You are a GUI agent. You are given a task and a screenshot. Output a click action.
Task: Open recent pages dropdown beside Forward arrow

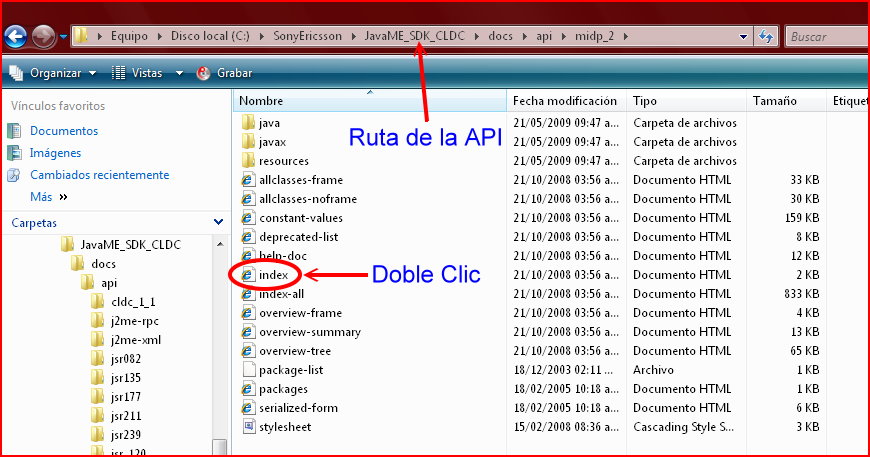click(63, 37)
